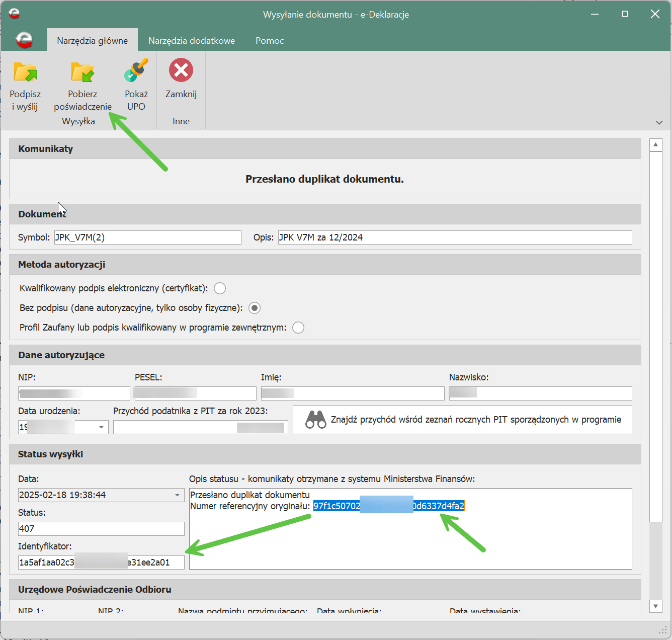Click the Opis document description field
The width and height of the screenshot is (672, 640).
tap(455, 237)
